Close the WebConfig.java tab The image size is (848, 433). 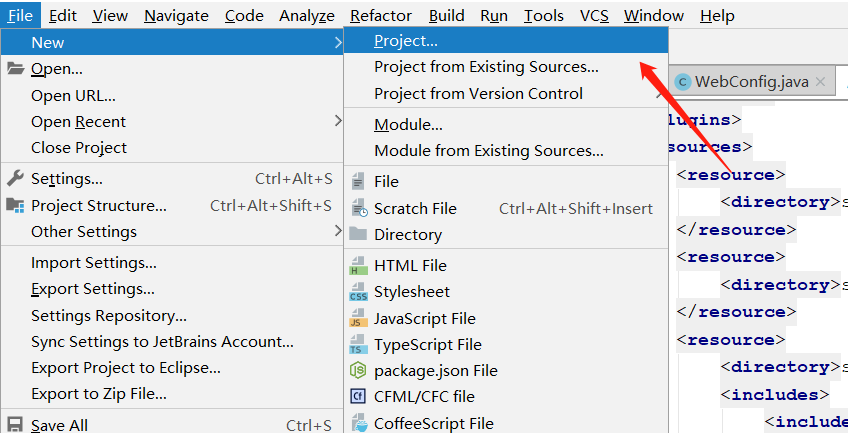click(820, 82)
